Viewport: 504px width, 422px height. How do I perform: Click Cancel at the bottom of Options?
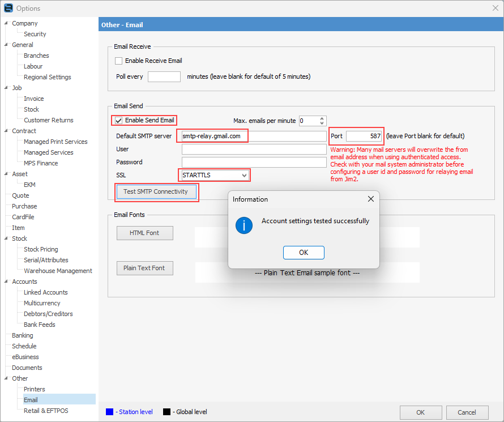(x=467, y=412)
